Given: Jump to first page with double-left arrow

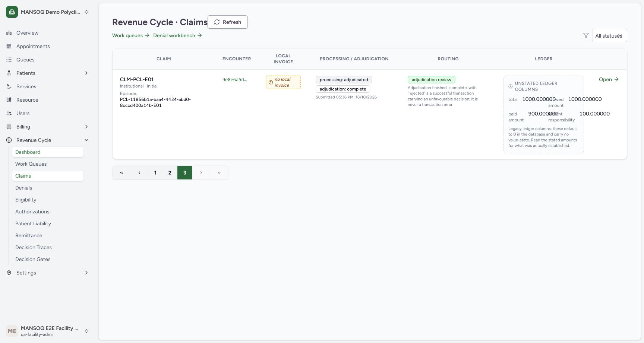Looking at the screenshot, I should pos(121,172).
